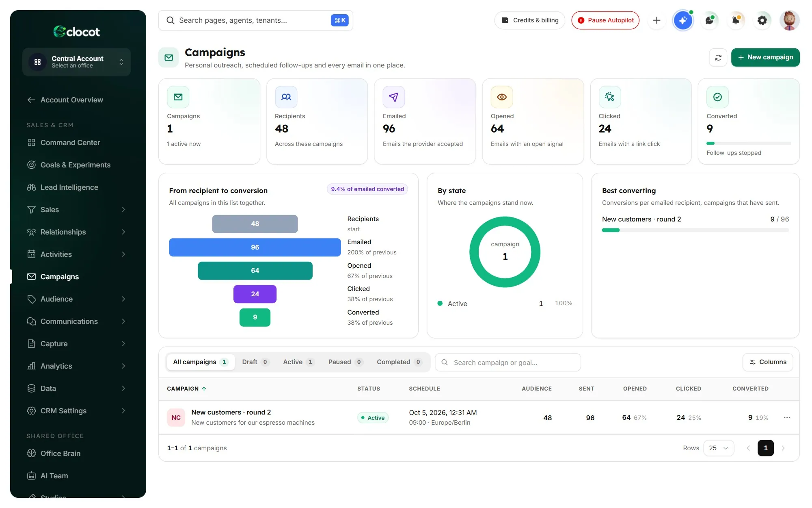The width and height of the screenshot is (812, 508).
Task: Sort by the CAMPAIGN column header
Action: [187, 389]
